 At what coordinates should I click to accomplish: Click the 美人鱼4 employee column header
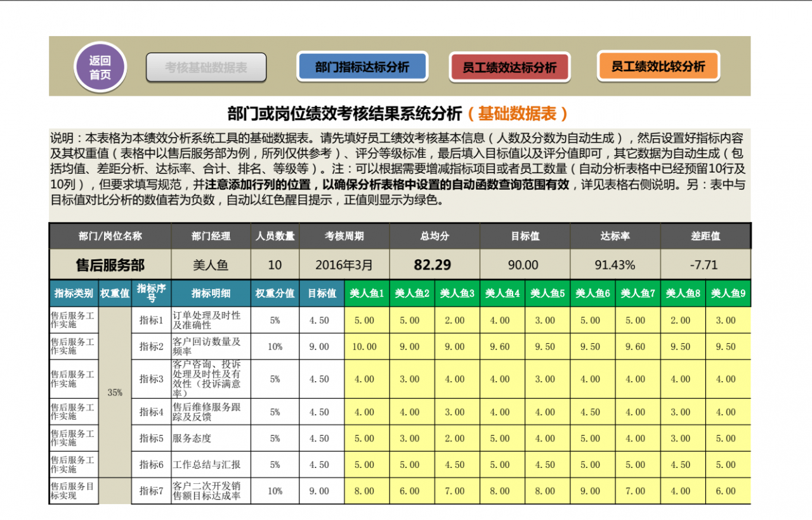502,294
